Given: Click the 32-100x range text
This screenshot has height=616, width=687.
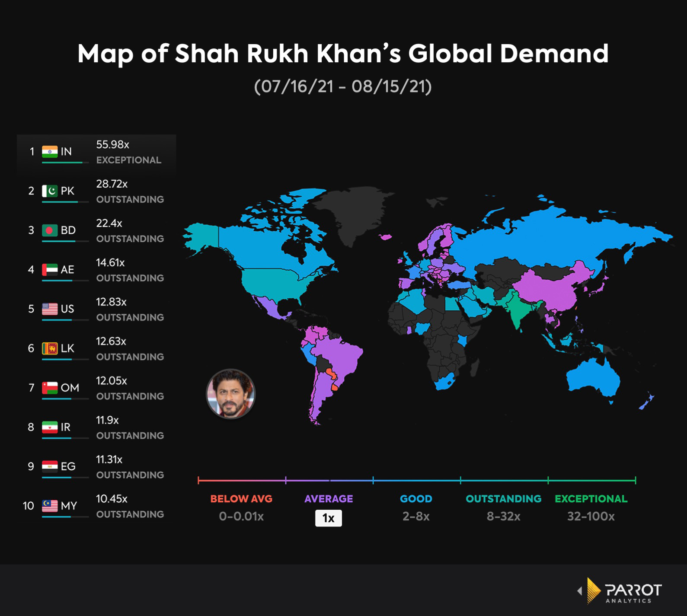Looking at the screenshot, I should click(x=591, y=516).
